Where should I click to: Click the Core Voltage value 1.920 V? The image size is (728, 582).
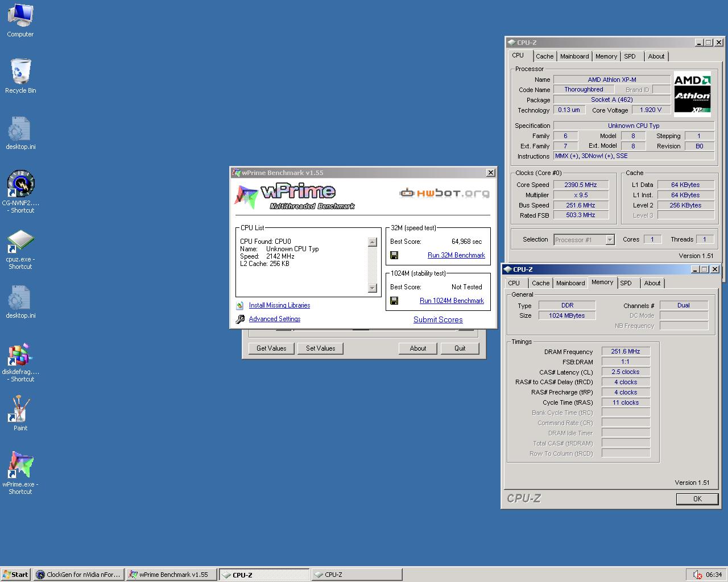(651, 110)
